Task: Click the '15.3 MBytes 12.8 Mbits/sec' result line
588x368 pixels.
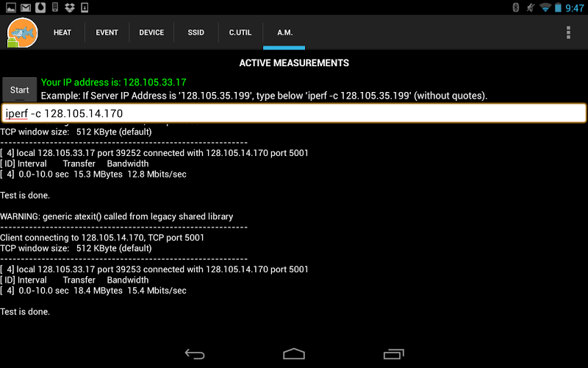Action: (93, 174)
